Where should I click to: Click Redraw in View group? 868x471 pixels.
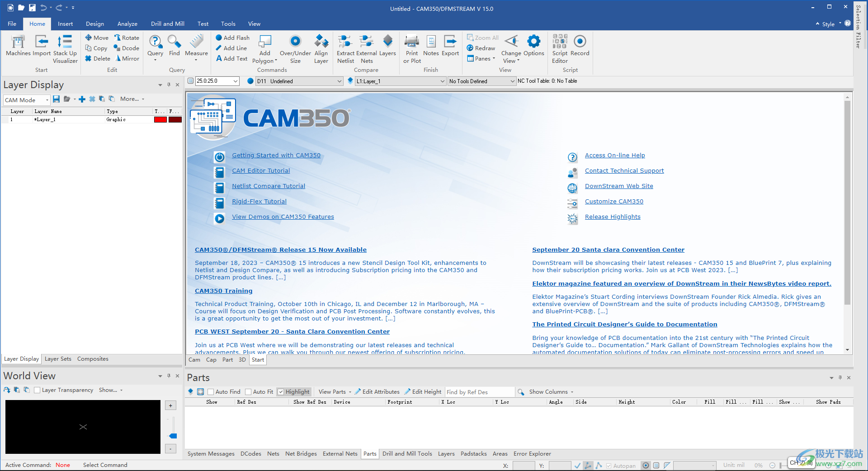pos(481,48)
